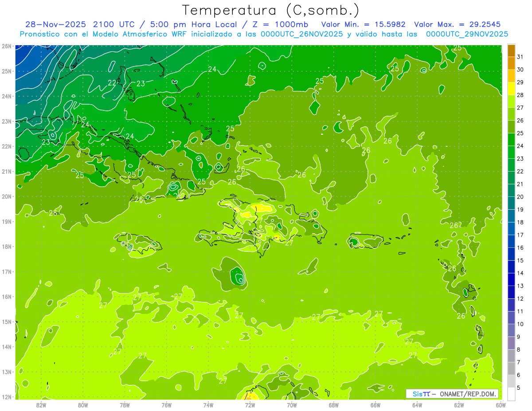Click the latitude axis label 14N
Screen dimensions: 532x411
coord(6,347)
